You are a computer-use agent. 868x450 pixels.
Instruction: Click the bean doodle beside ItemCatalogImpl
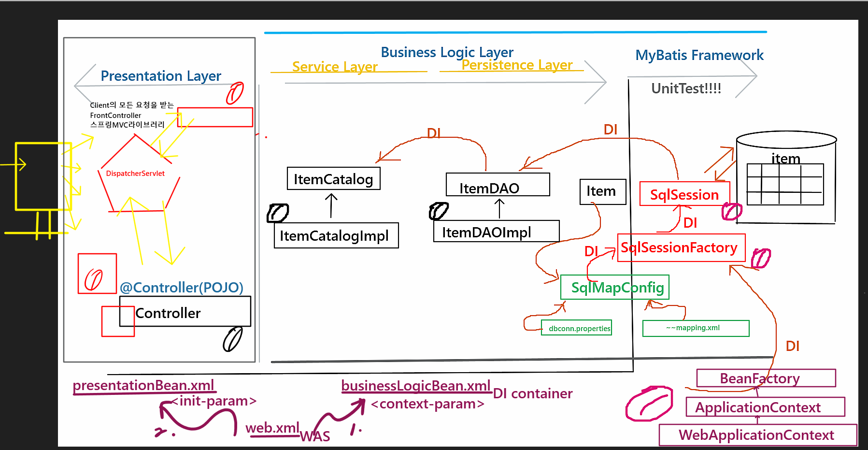coord(278,213)
